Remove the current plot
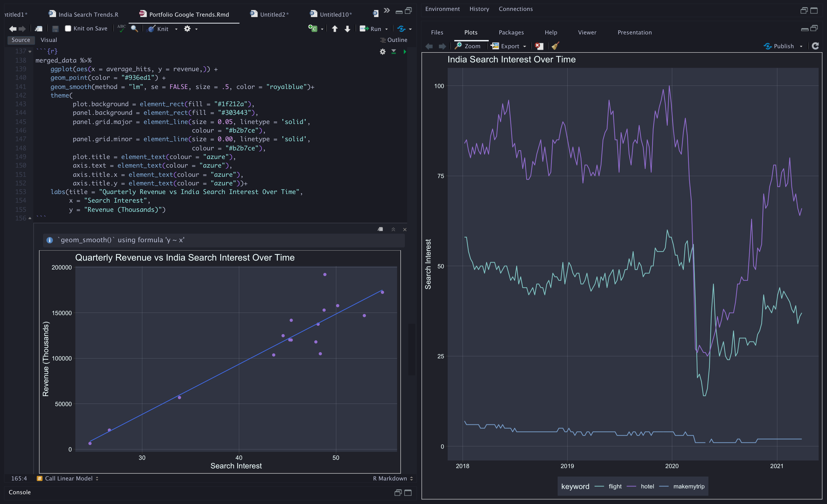Screen dimensions: 827x504 [539, 46]
